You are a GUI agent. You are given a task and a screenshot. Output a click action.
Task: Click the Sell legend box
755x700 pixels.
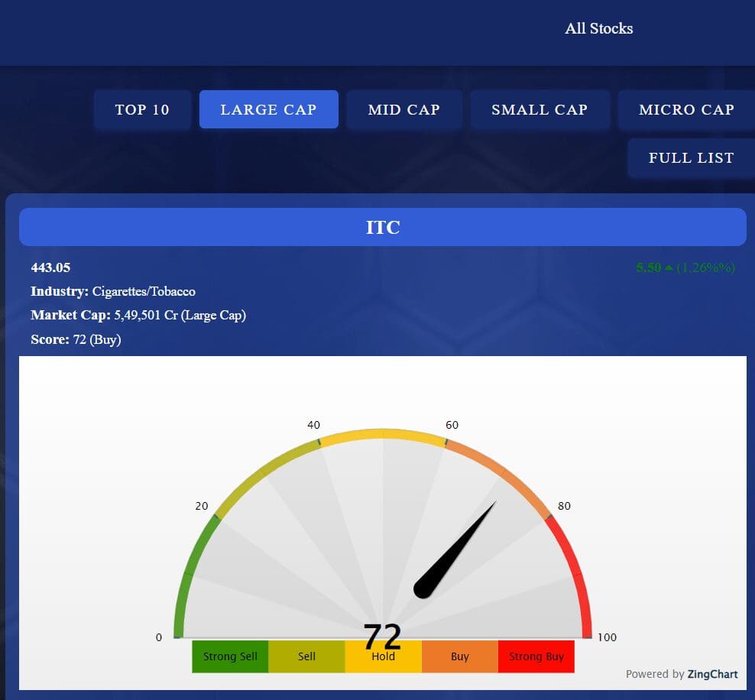[x=306, y=656]
